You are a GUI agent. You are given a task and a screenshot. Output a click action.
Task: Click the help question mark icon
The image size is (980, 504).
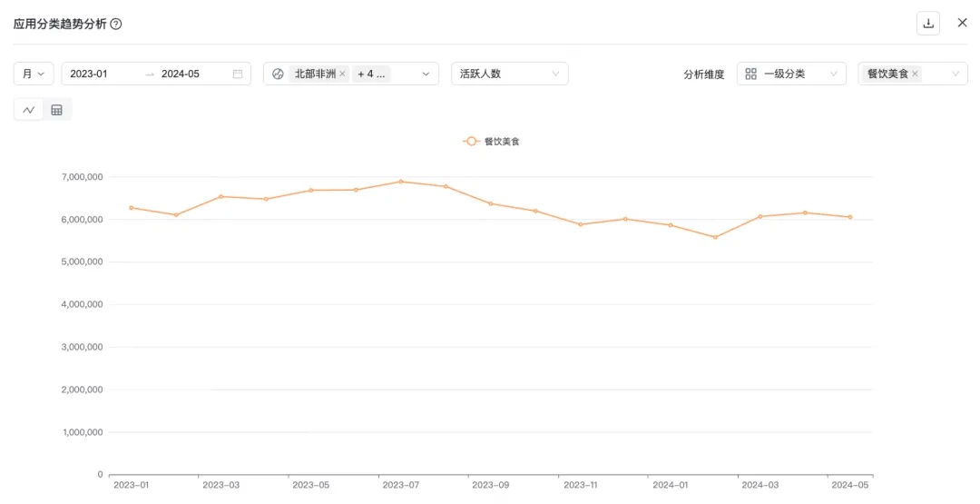pos(116,24)
